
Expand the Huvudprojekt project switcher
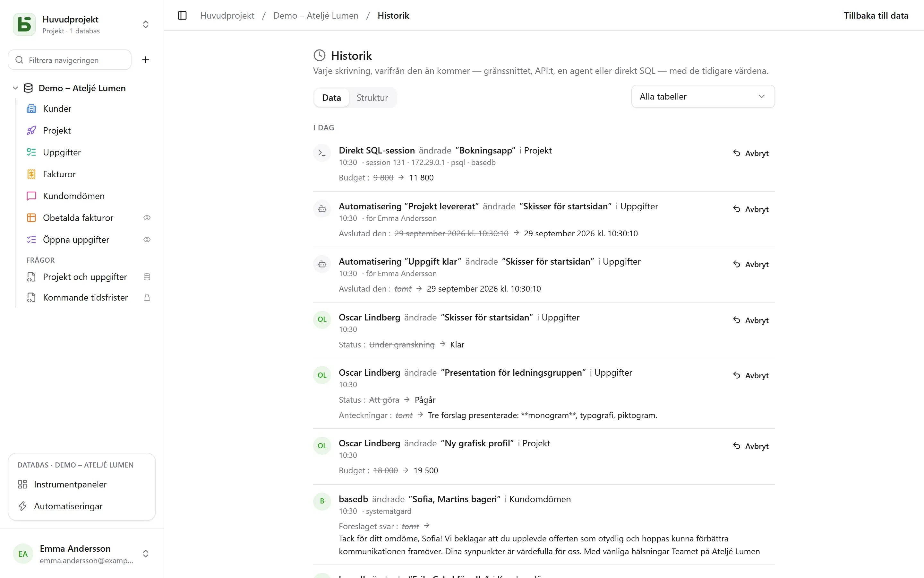(x=145, y=24)
